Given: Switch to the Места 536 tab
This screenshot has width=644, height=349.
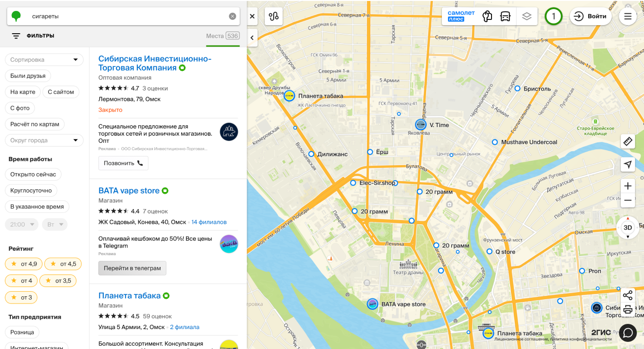Looking at the screenshot, I should pos(223,36).
